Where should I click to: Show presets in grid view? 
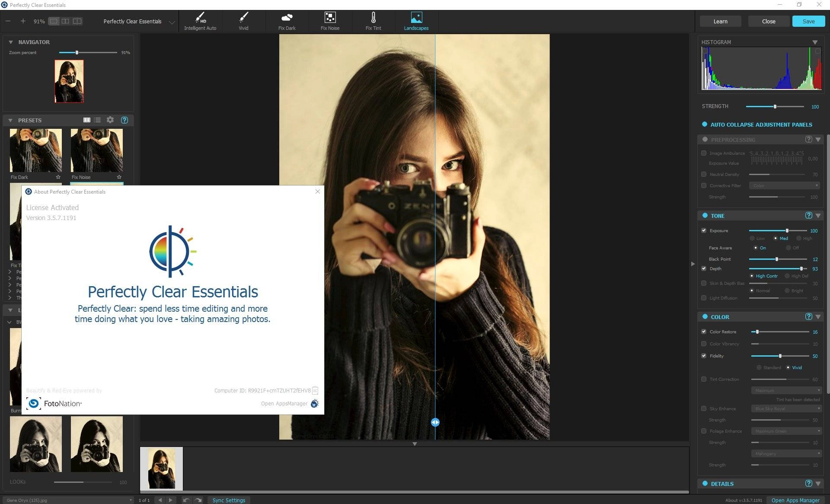point(87,120)
